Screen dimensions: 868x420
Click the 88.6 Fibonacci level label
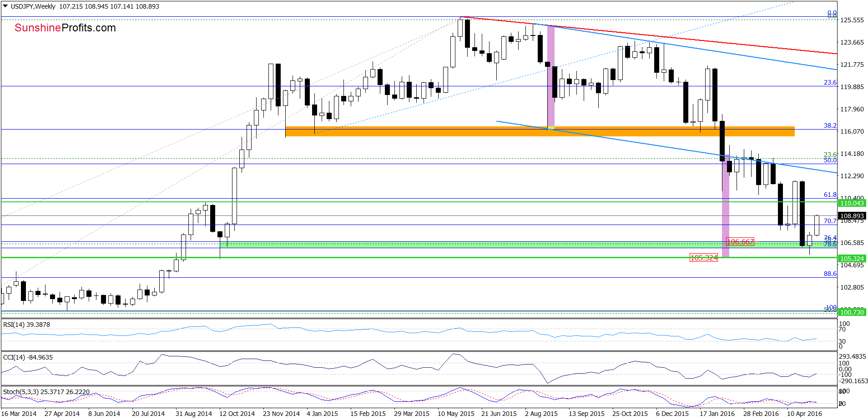click(830, 274)
